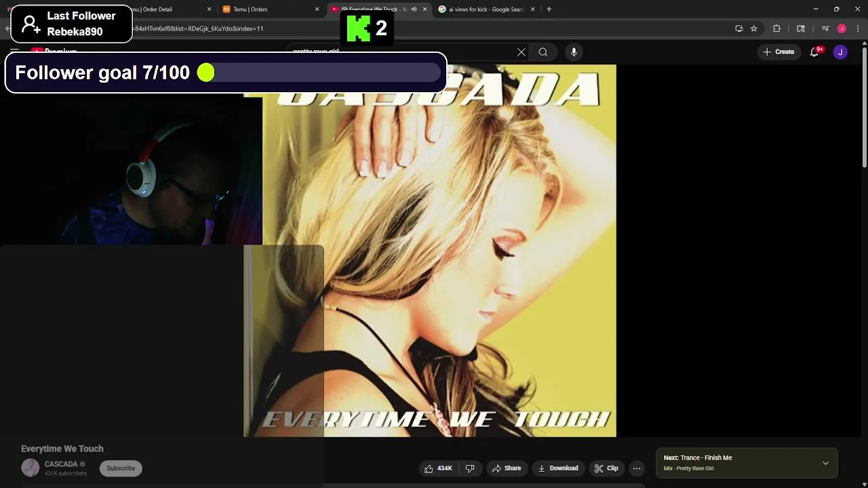Click the 431K subscribers text
868x488 pixels.
pyautogui.click(x=66, y=473)
